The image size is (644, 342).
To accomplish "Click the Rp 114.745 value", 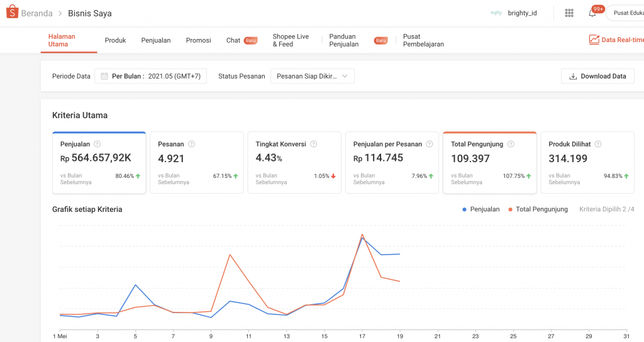I will pyautogui.click(x=378, y=158).
